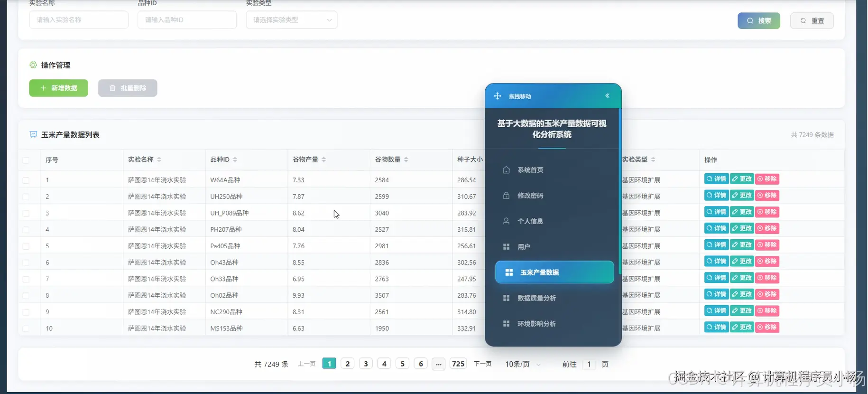
Task: Check the checkbox for row 4
Action: (26, 230)
